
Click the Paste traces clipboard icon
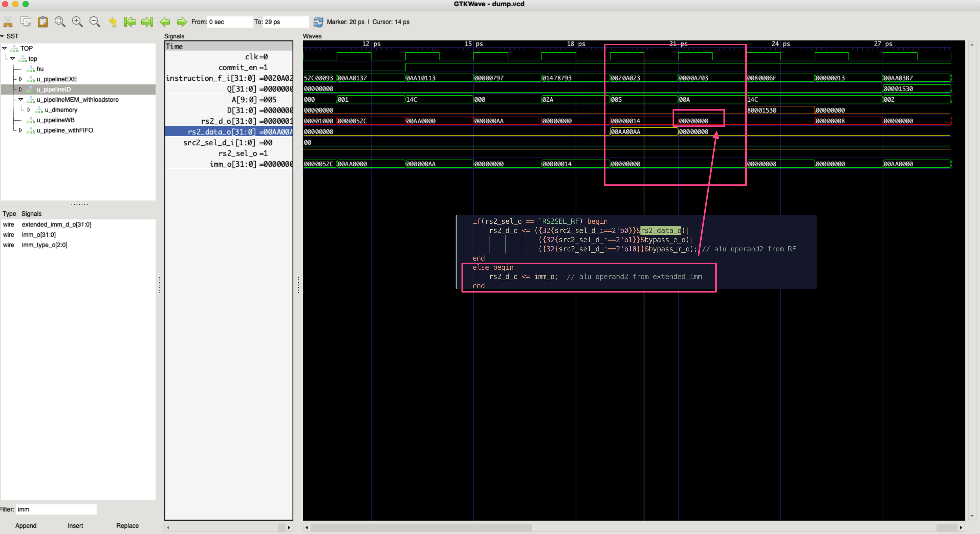pyautogui.click(x=43, y=22)
